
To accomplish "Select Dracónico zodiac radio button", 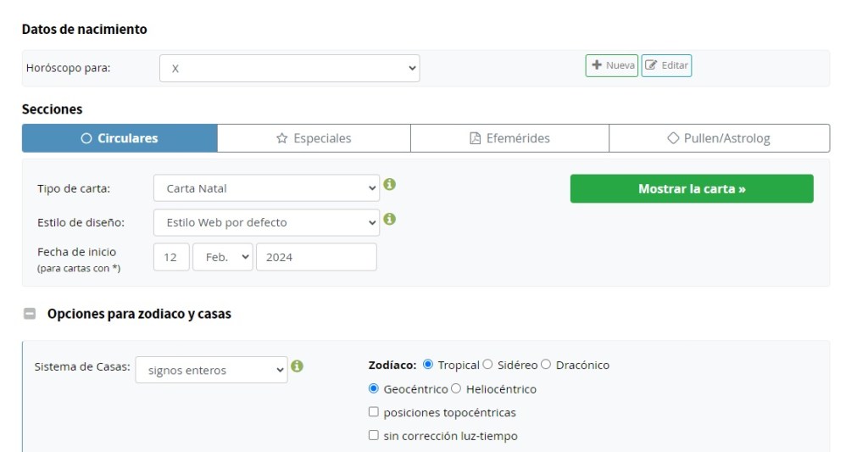I will [x=546, y=365].
